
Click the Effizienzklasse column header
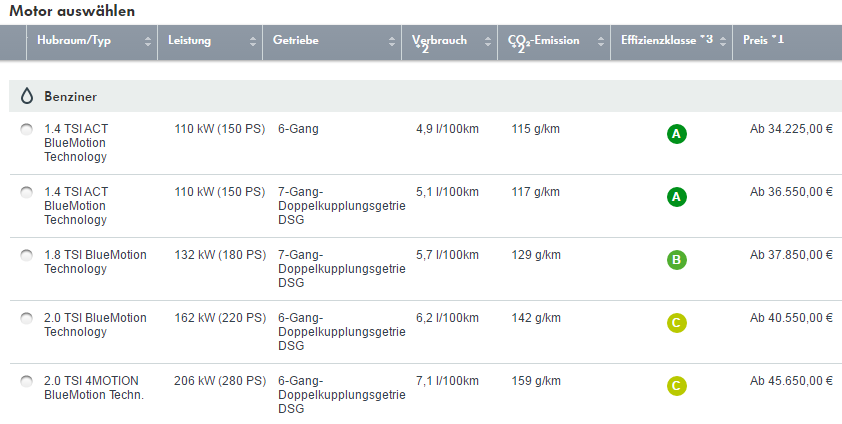tap(667, 40)
